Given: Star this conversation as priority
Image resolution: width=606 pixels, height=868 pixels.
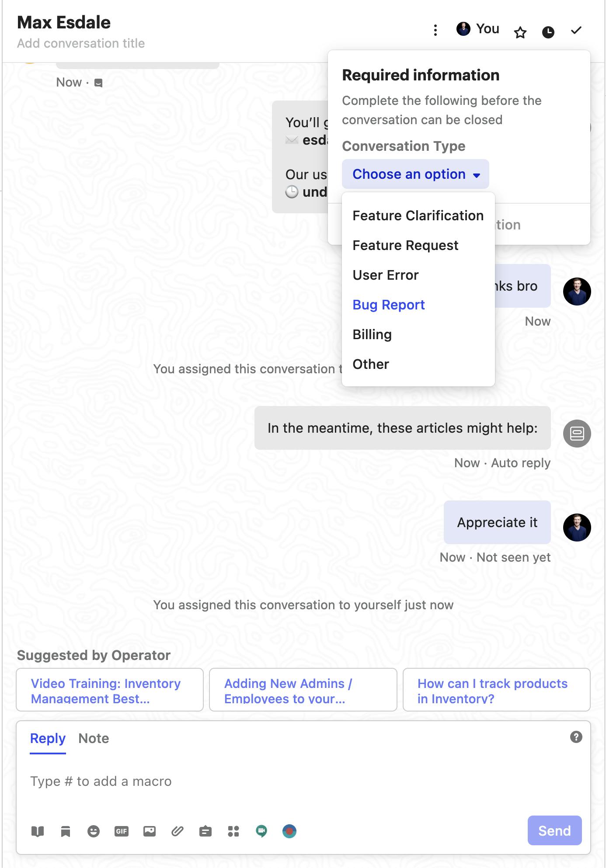Looking at the screenshot, I should click(x=520, y=32).
